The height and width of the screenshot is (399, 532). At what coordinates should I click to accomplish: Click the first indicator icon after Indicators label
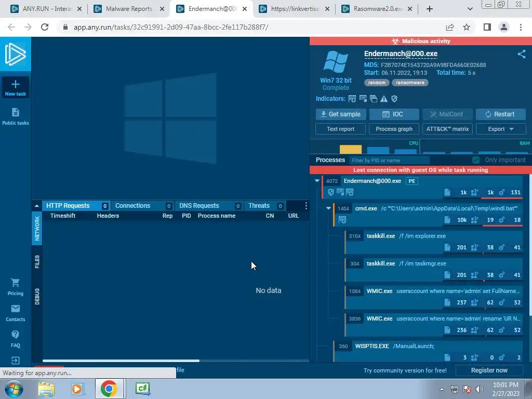click(x=352, y=99)
